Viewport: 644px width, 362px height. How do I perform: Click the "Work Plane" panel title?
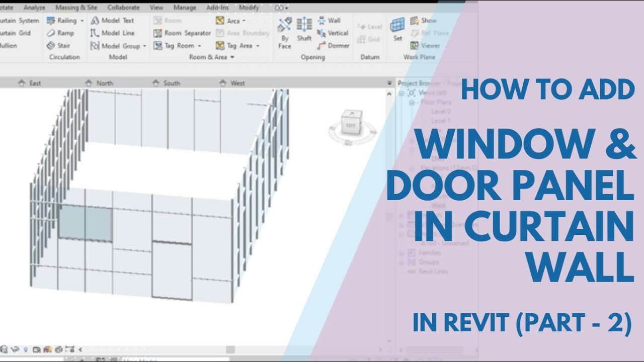click(x=419, y=57)
